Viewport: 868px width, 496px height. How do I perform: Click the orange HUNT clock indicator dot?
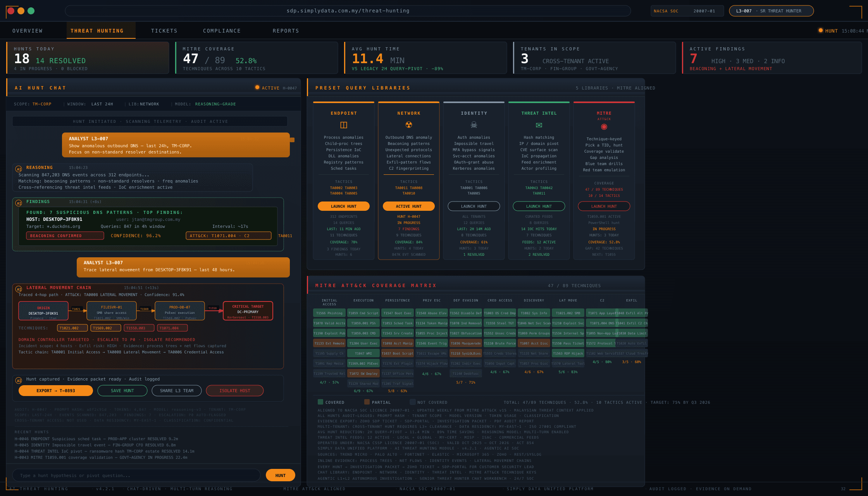click(821, 30)
